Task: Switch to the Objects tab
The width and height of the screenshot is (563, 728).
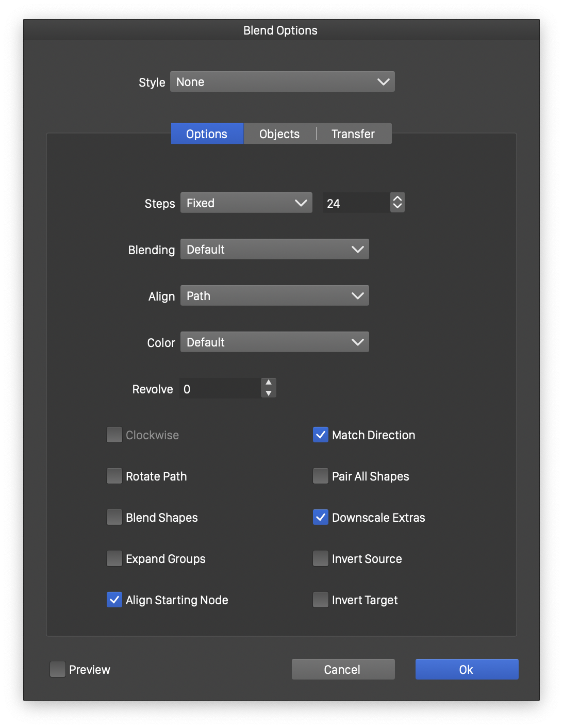Action: [x=279, y=134]
